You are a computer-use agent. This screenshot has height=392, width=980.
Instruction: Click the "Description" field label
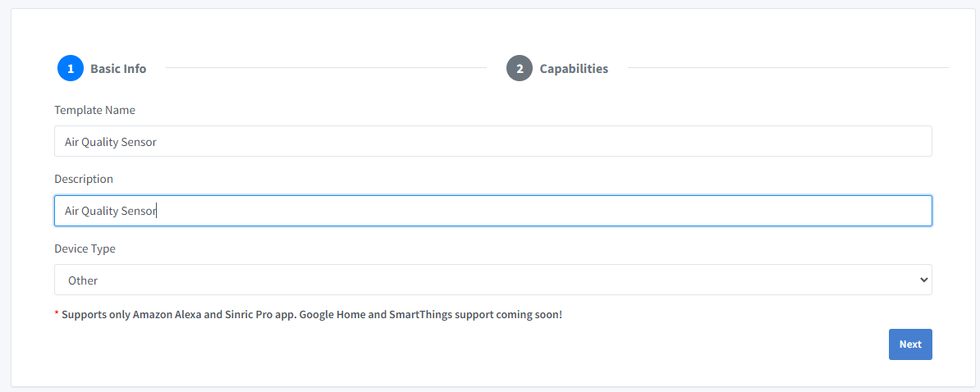pyautogui.click(x=84, y=179)
